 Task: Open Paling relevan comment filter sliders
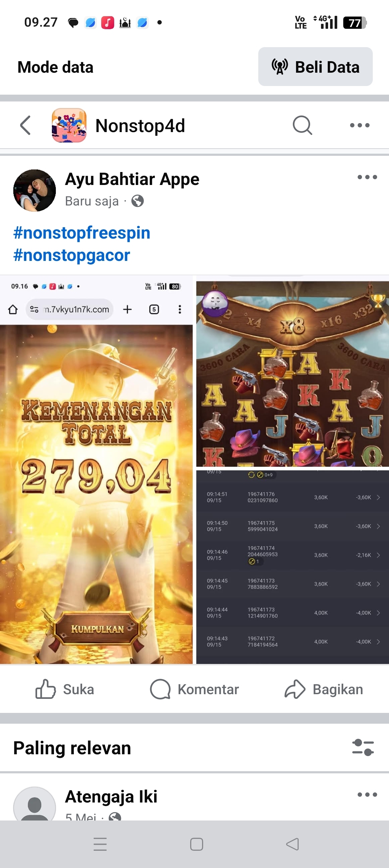point(363,748)
